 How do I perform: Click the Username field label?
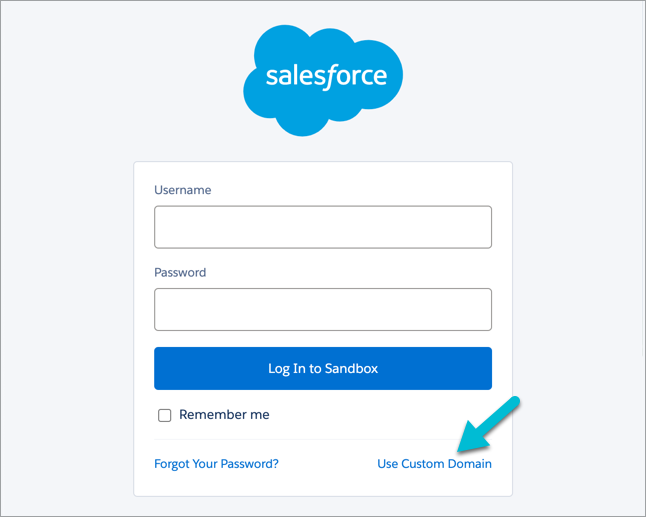(x=183, y=190)
